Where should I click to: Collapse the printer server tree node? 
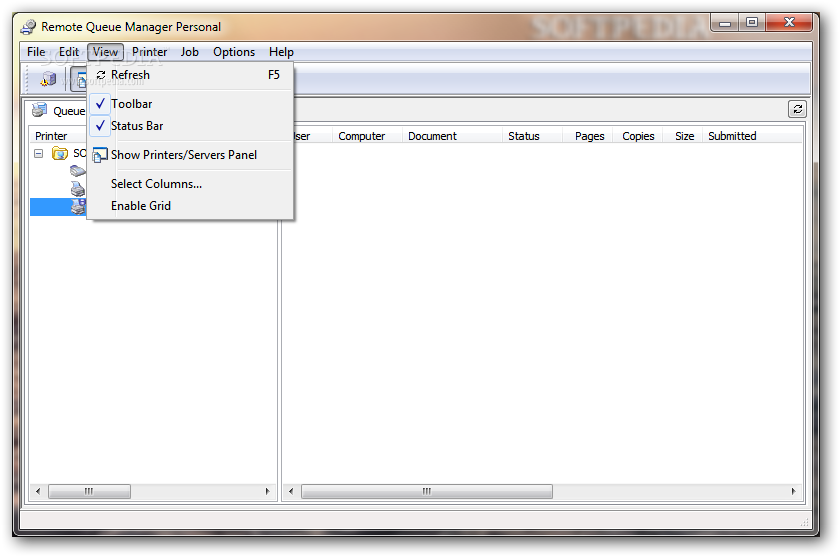click(39, 154)
